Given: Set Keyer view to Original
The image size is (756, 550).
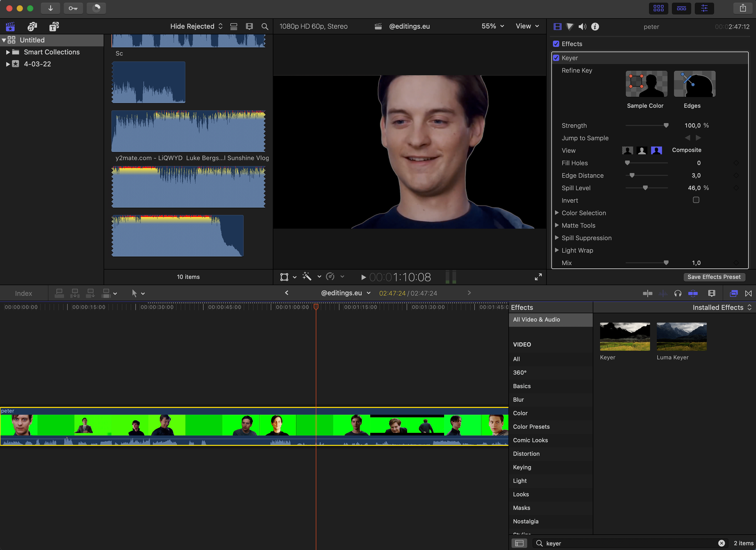Looking at the screenshot, I should click(627, 151).
